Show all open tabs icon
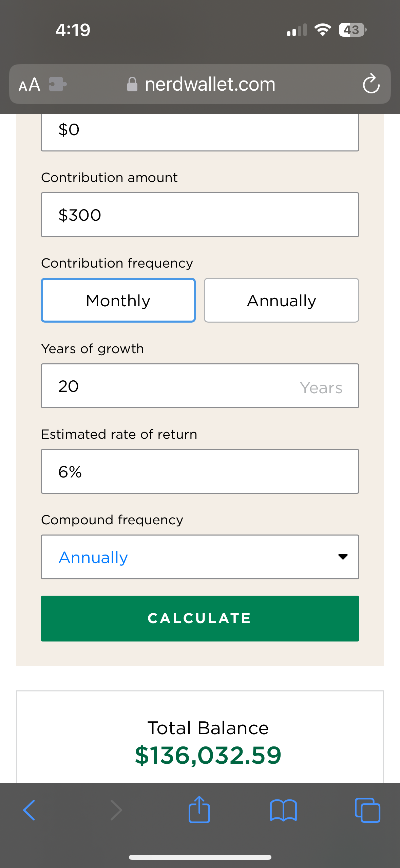The width and height of the screenshot is (400, 868). click(x=367, y=810)
